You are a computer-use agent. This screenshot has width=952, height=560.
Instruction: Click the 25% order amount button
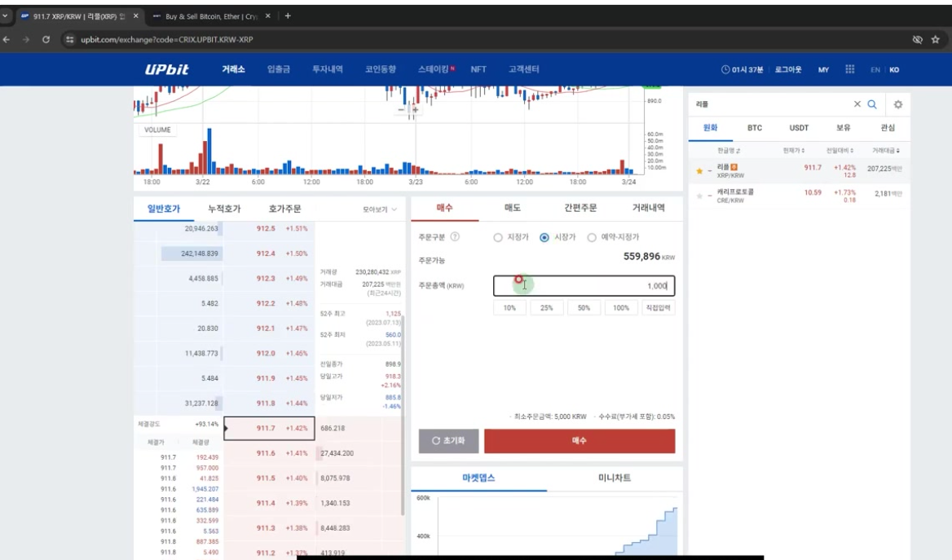(546, 308)
